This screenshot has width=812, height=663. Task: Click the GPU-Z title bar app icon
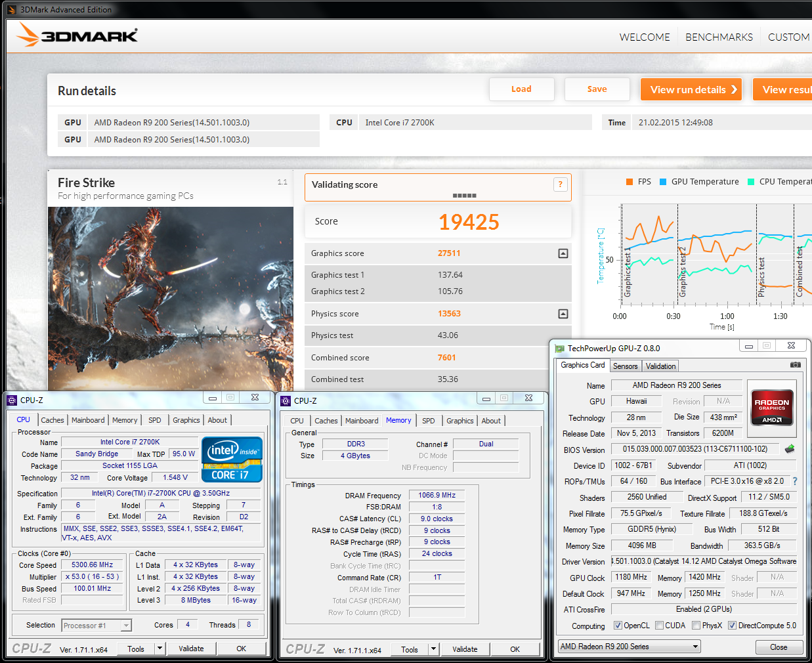[559, 349]
